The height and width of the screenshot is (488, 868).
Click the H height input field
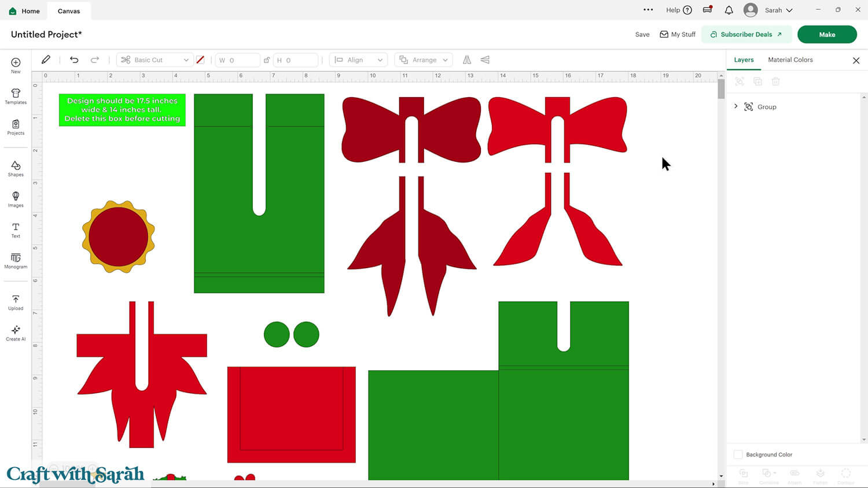pos(296,60)
